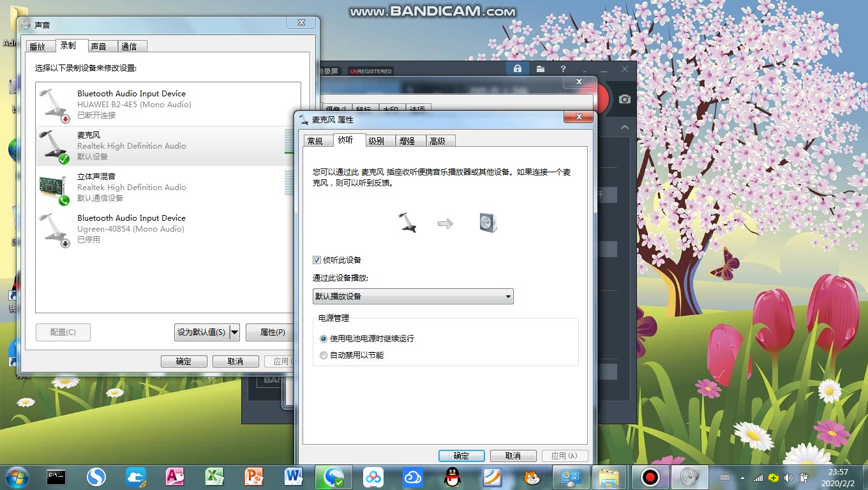Click the tray battery power icon
868x490 pixels.
click(x=804, y=477)
